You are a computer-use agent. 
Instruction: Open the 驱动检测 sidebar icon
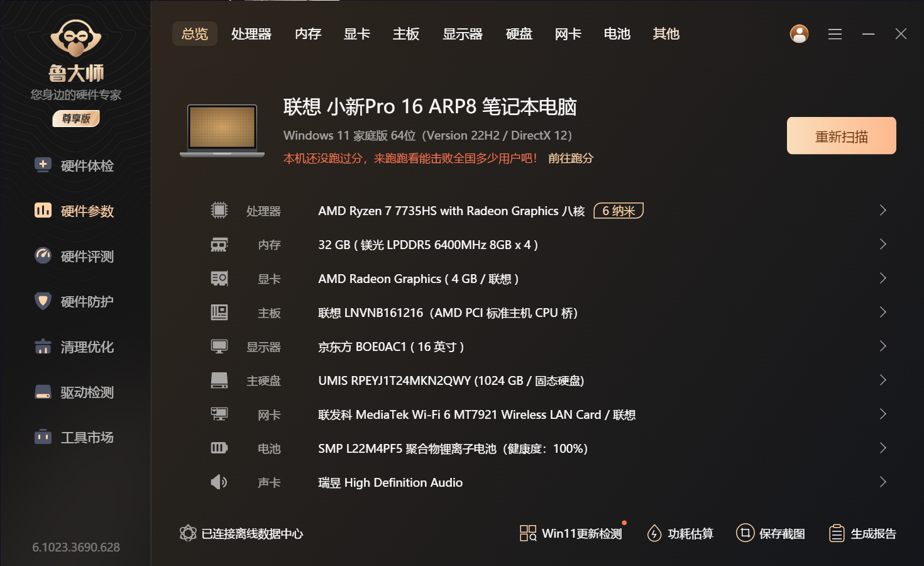[43, 392]
